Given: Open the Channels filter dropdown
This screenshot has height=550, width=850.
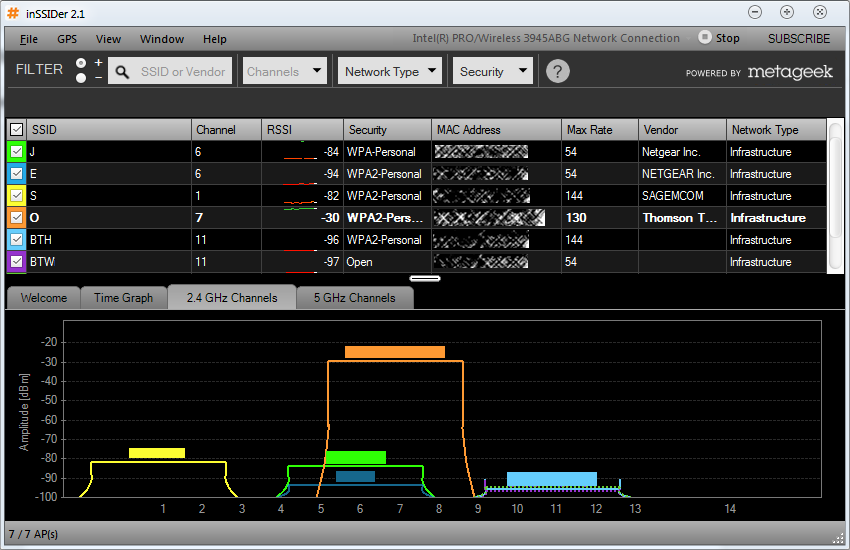Looking at the screenshot, I should click(x=285, y=71).
